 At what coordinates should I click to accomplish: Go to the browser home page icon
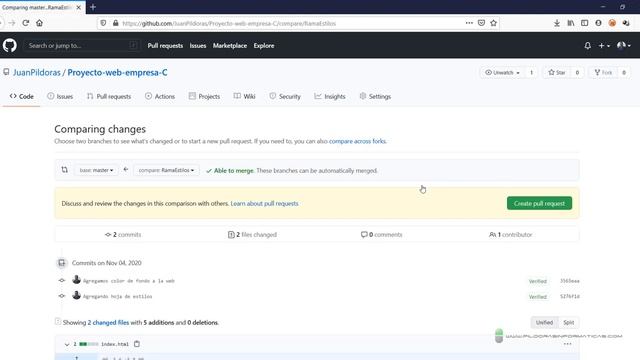(x=39, y=23)
